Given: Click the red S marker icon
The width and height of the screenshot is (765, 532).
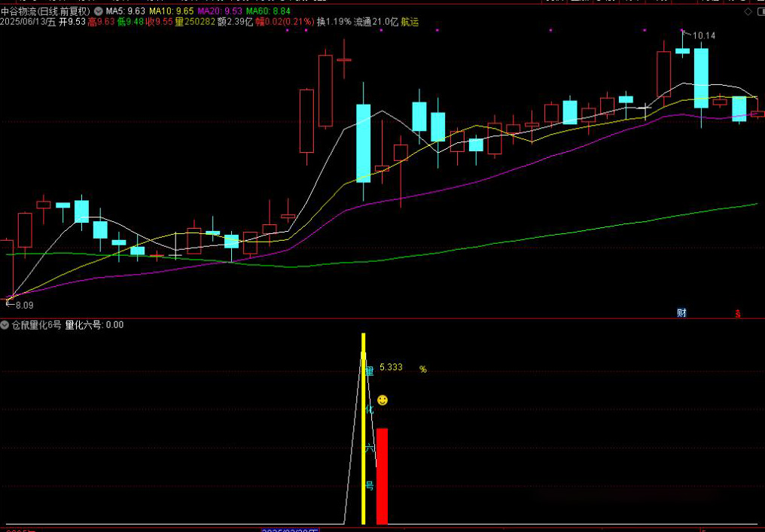Looking at the screenshot, I should [x=739, y=314].
